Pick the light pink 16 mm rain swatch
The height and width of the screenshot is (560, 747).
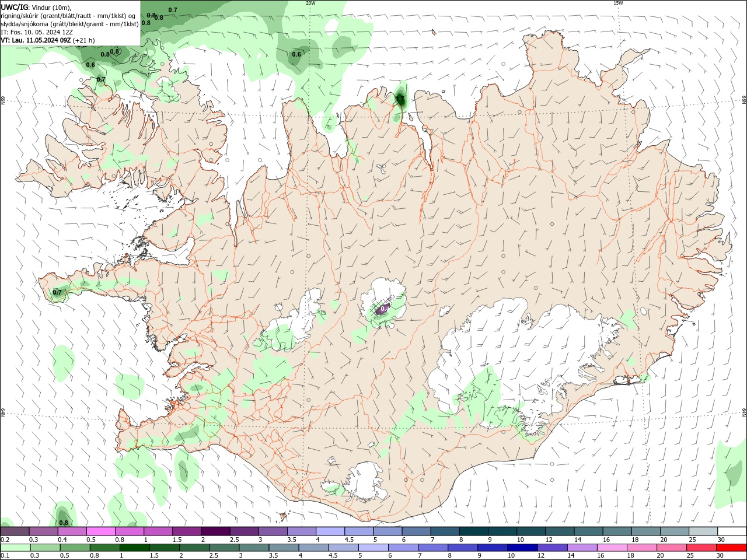[x=612, y=548]
